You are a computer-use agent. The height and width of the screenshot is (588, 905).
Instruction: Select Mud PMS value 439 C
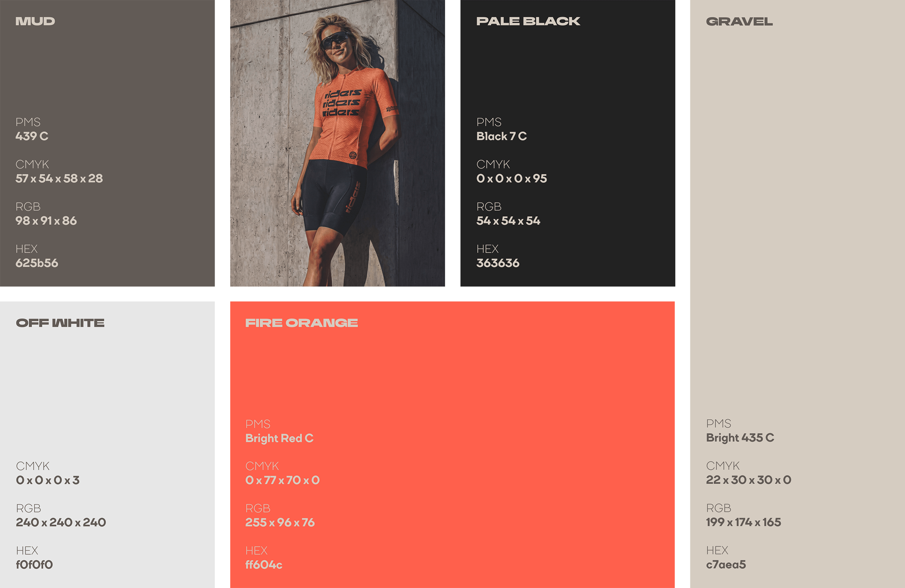pyautogui.click(x=32, y=136)
